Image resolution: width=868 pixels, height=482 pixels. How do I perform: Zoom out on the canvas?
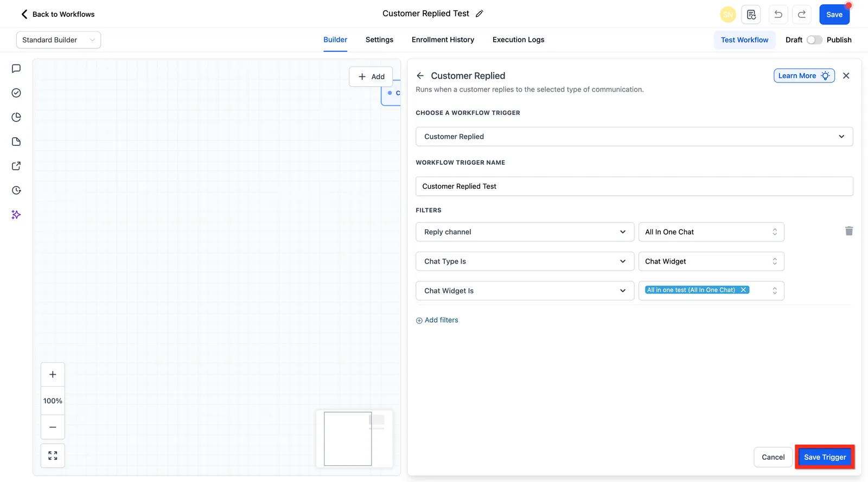(x=53, y=427)
